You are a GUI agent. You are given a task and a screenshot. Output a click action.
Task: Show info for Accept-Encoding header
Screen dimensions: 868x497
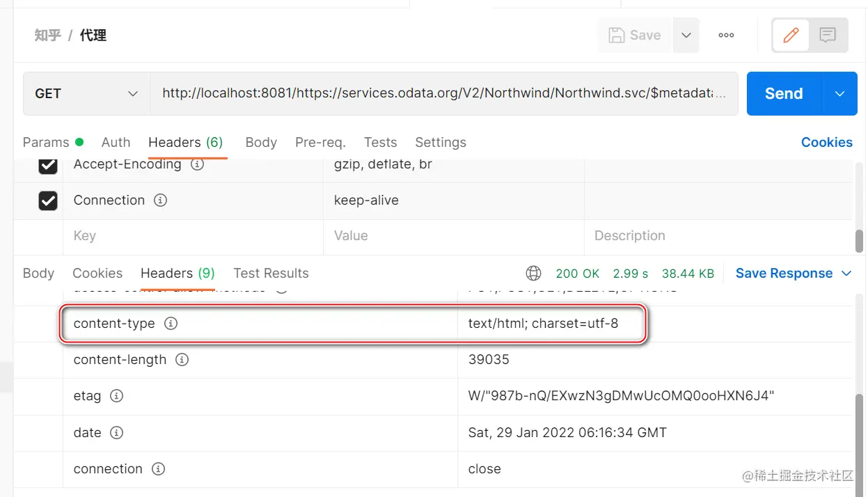tap(197, 165)
